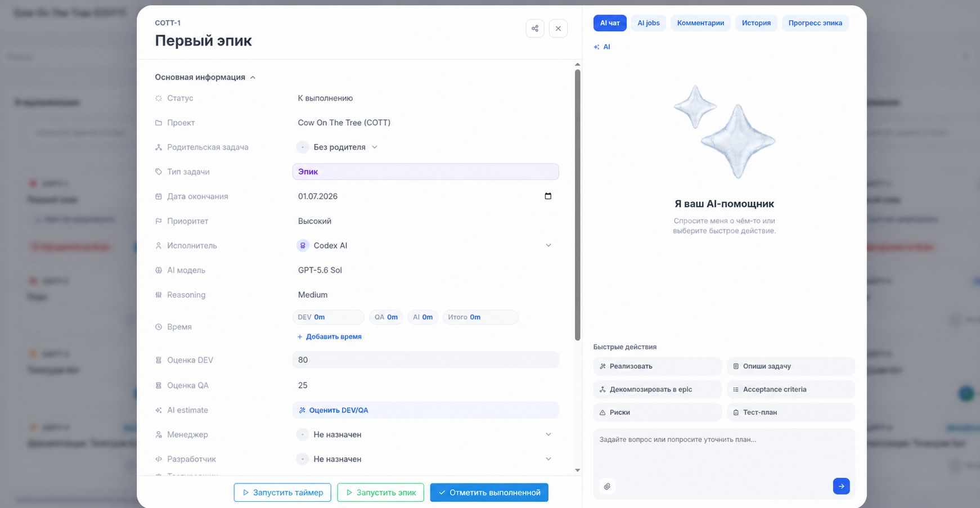Open the Комментарии tab
The width and height of the screenshot is (980, 508).
click(x=700, y=23)
